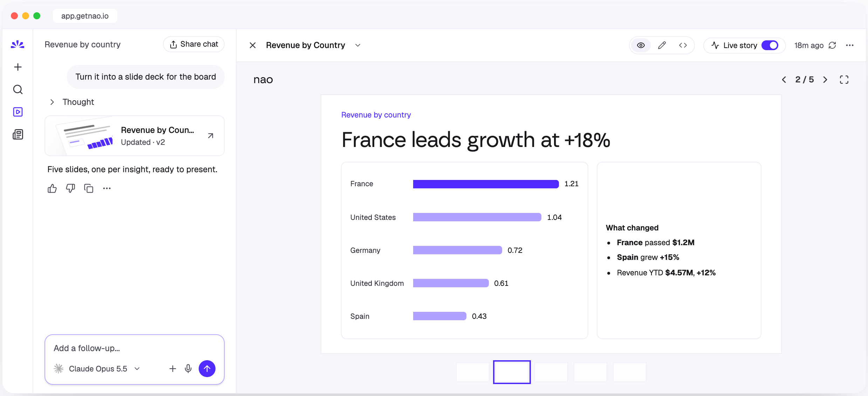Viewport: 868px width, 396px height.
Task: Click the Revenue by country chat title
Action: [83, 45]
